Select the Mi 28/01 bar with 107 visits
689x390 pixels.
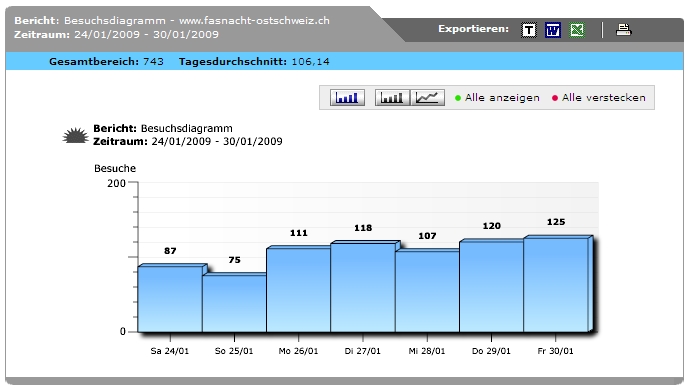(427, 292)
